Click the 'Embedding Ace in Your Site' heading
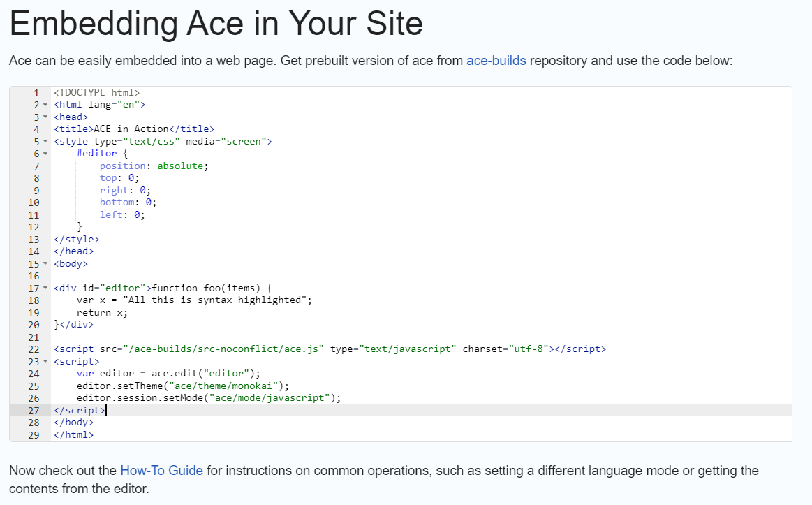Viewport: 812px width, 505px height. [216, 23]
